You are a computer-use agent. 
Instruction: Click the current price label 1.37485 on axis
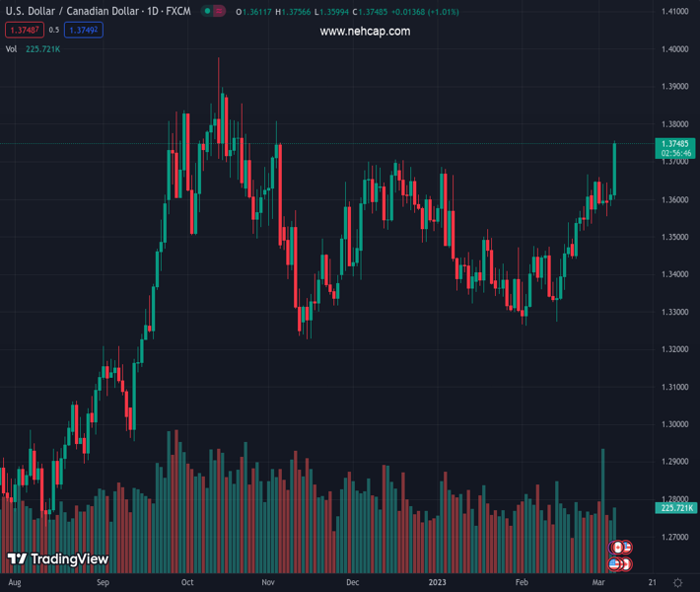tap(675, 144)
